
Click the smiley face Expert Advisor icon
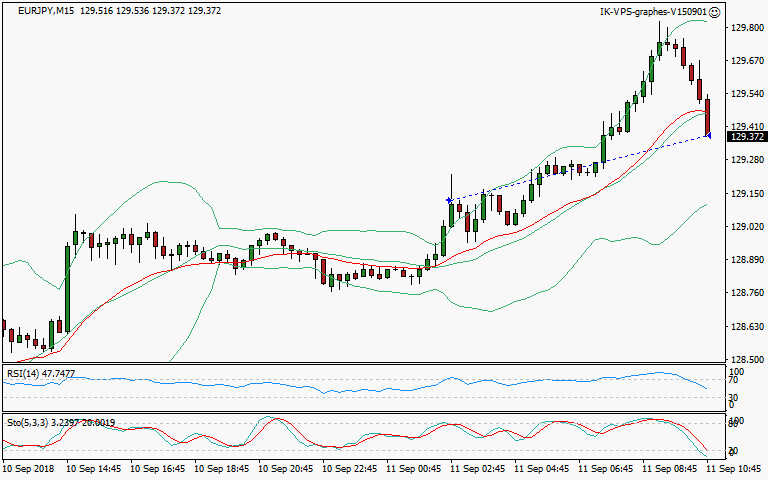715,11
